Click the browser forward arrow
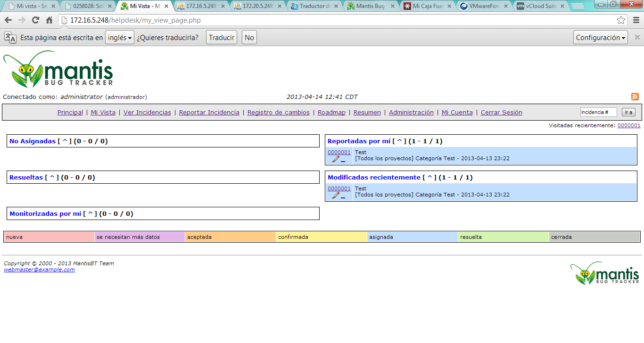The height and width of the screenshot is (343, 644). point(22,20)
